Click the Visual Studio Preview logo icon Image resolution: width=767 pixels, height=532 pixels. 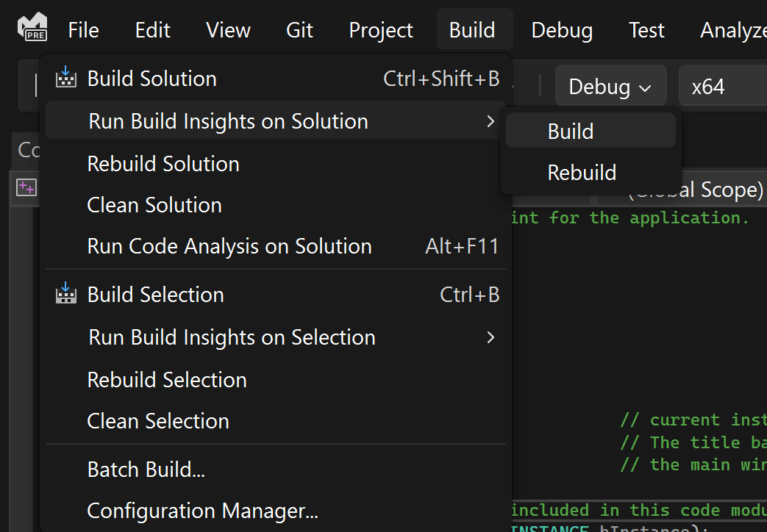click(x=32, y=28)
